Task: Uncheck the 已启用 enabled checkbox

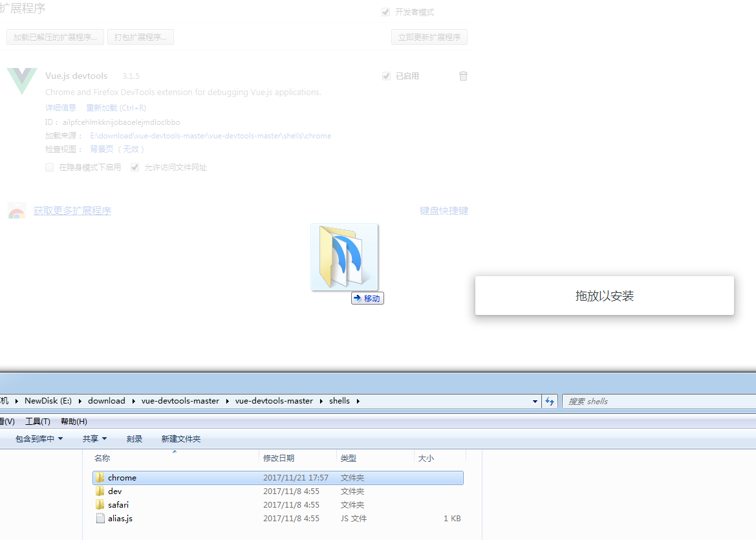Action: 386,76
